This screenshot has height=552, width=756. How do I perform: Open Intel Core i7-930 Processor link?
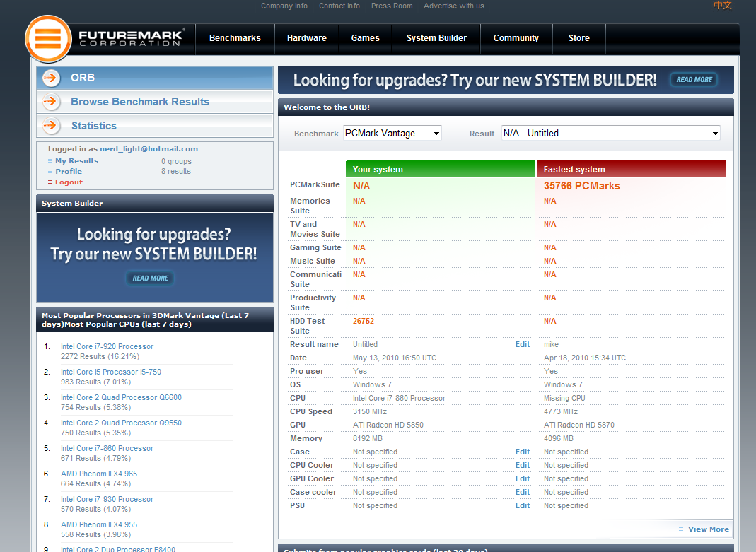[x=107, y=500]
